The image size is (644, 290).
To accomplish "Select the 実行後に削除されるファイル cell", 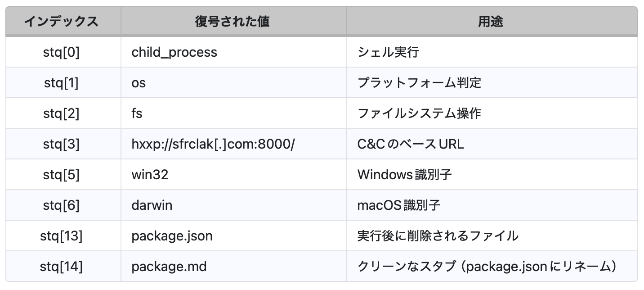I will (x=438, y=236).
